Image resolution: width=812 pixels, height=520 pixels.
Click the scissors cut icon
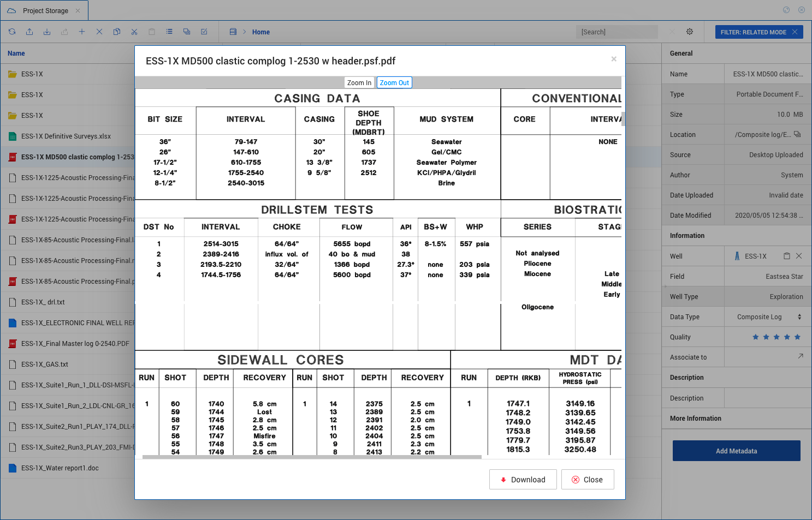coord(134,32)
